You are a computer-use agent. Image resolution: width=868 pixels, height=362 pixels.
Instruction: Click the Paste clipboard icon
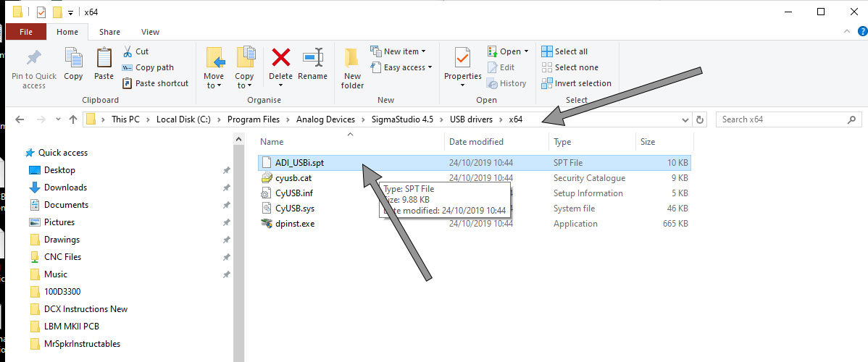(104, 58)
